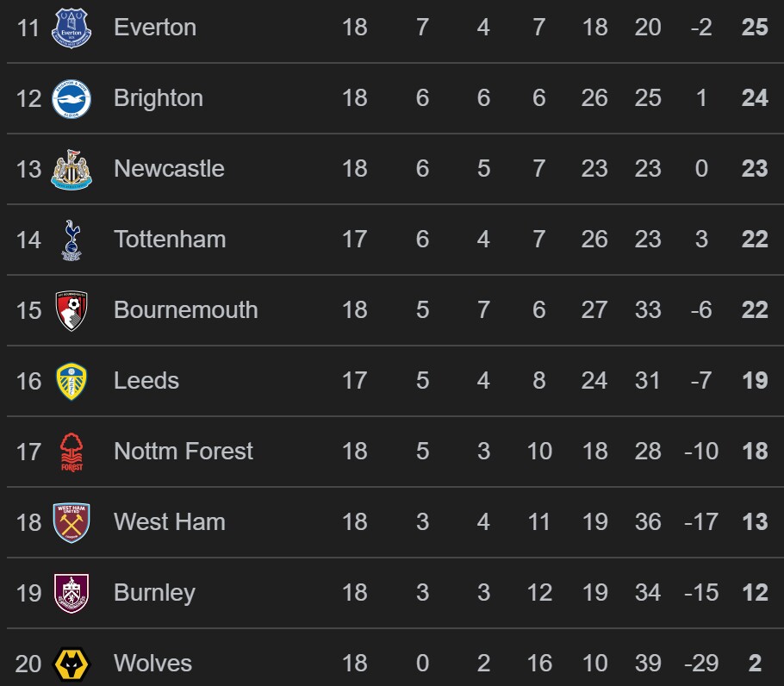Click the Leeds club crest
The image size is (784, 686).
[x=72, y=381]
